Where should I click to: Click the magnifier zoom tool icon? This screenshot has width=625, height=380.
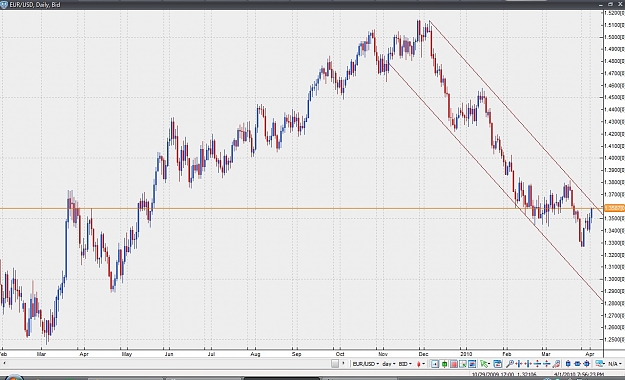(x=510, y=364)
